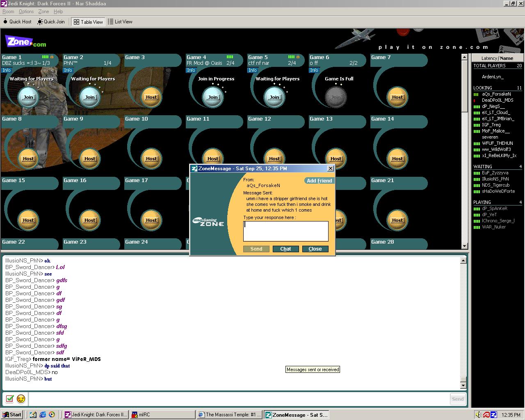525x420 pixels.
Task: Join Game 5 table
Action: [274, 97]
